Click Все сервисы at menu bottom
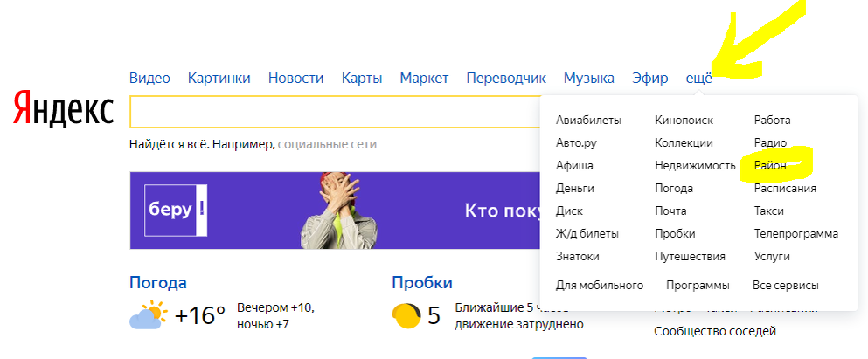The height and width of the screenshot is (359, 868). coord(786,286)
